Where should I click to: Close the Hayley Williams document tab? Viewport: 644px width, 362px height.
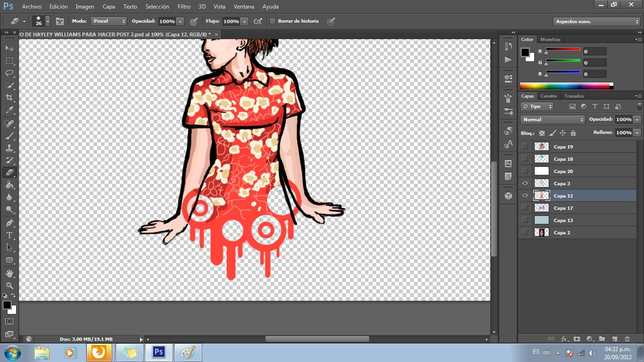216,34
